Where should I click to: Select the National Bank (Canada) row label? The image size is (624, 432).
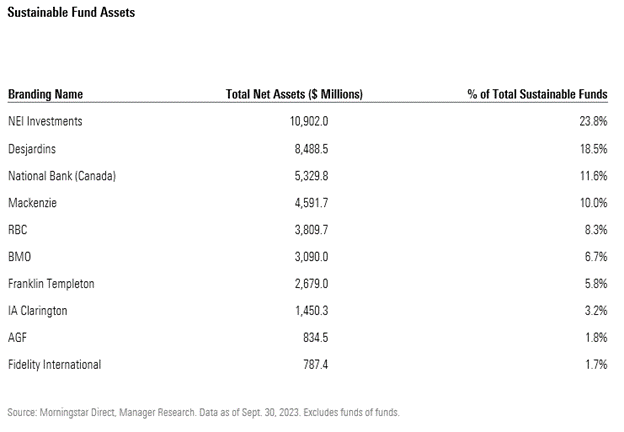(62, 175)
